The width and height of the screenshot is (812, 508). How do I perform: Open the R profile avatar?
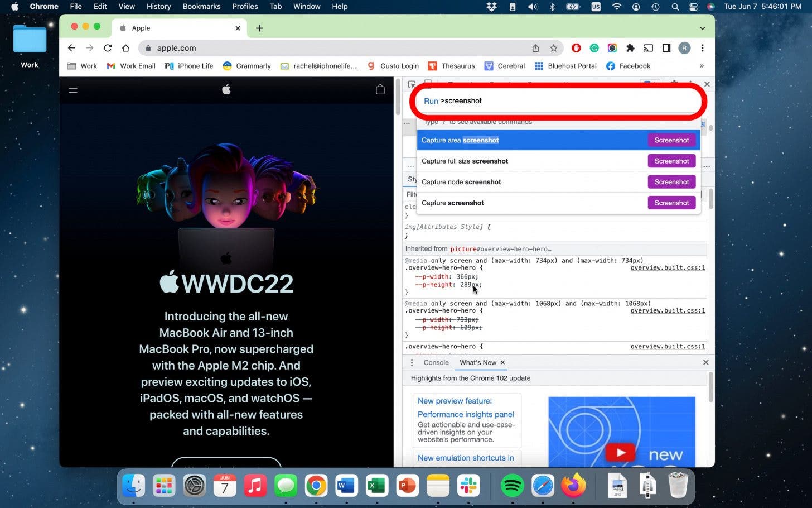coord(684,48)
